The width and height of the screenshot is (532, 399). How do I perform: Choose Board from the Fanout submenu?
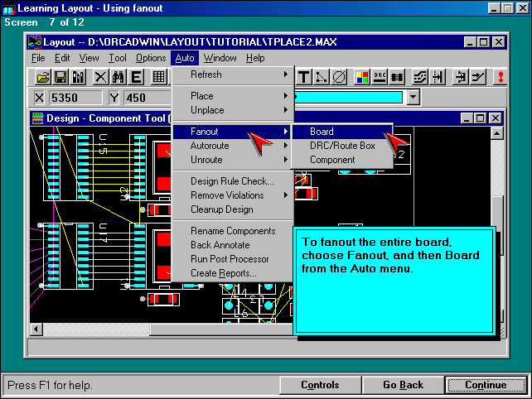[x=322, y=132]
